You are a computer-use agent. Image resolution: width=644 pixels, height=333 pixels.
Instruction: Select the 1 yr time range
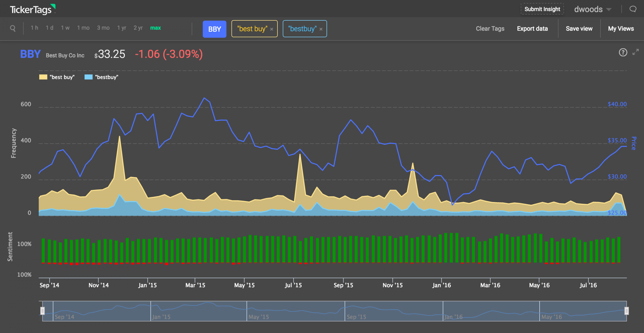pos(122,28)
